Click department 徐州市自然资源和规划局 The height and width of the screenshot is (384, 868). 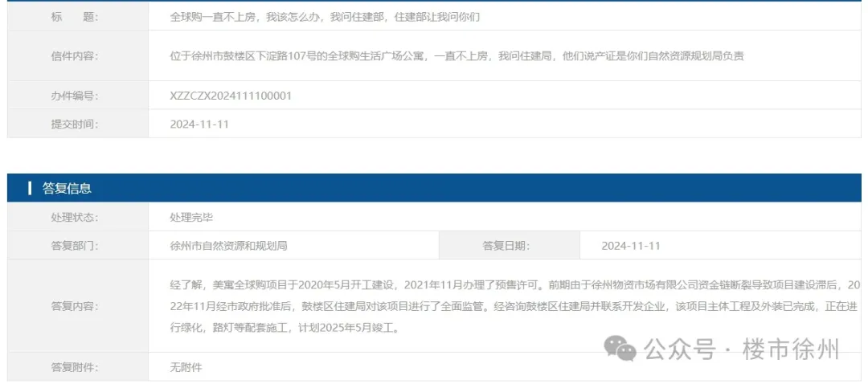point(228,246)
